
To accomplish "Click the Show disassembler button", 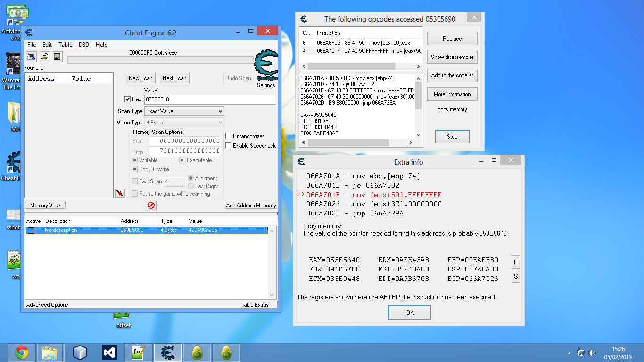I will coord(452,57).
